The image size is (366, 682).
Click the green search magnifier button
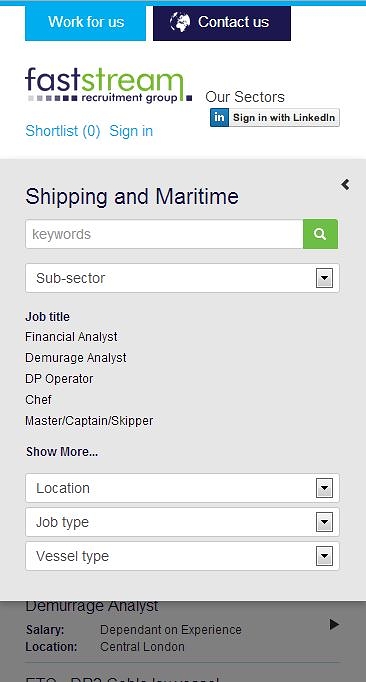tap(320, 234)
